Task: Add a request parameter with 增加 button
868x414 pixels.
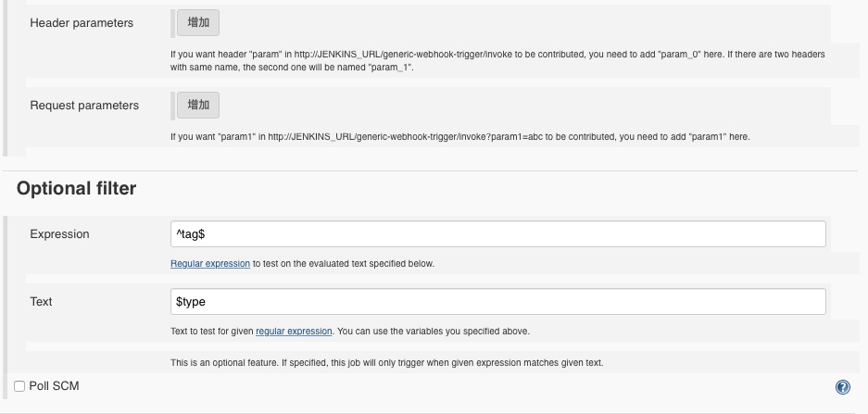Action: [x=198, y=106]
